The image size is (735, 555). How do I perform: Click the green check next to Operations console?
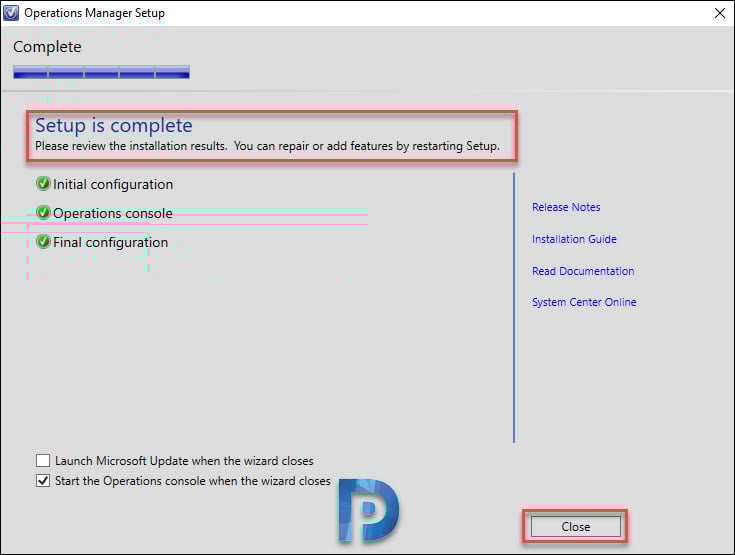coord(43,213)
